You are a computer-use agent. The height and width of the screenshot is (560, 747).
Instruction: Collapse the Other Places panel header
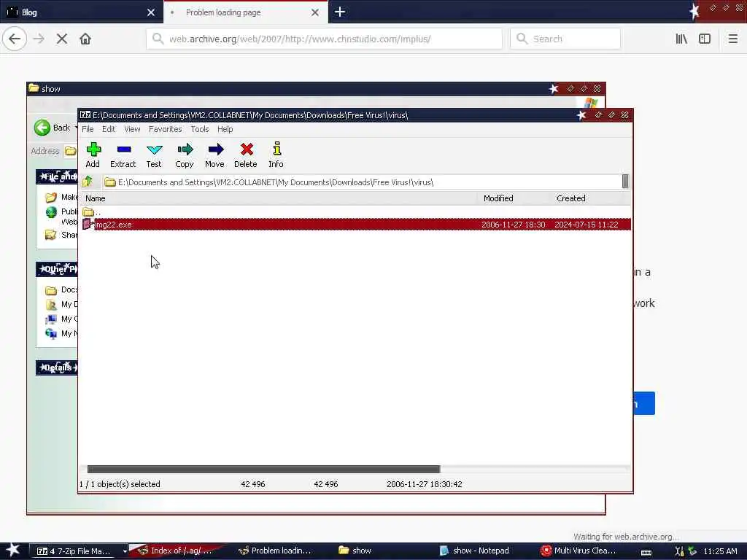coord(57,269)
